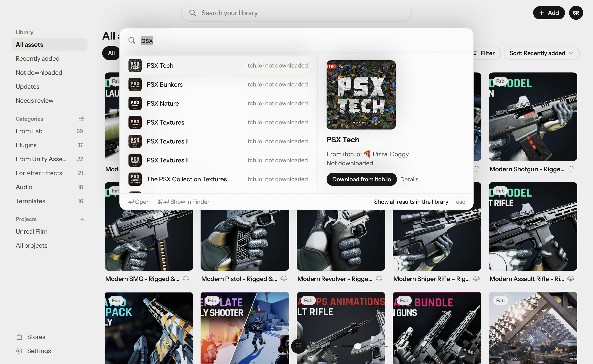Open the Sort: Recently added dropdown

pyautogui.click(x=542, y=53)
